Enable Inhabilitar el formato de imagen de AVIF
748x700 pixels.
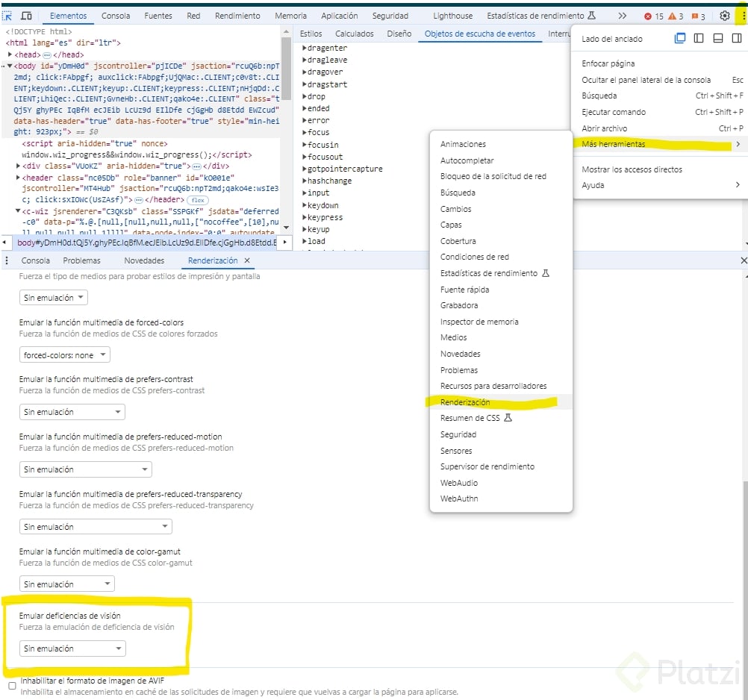13,686
